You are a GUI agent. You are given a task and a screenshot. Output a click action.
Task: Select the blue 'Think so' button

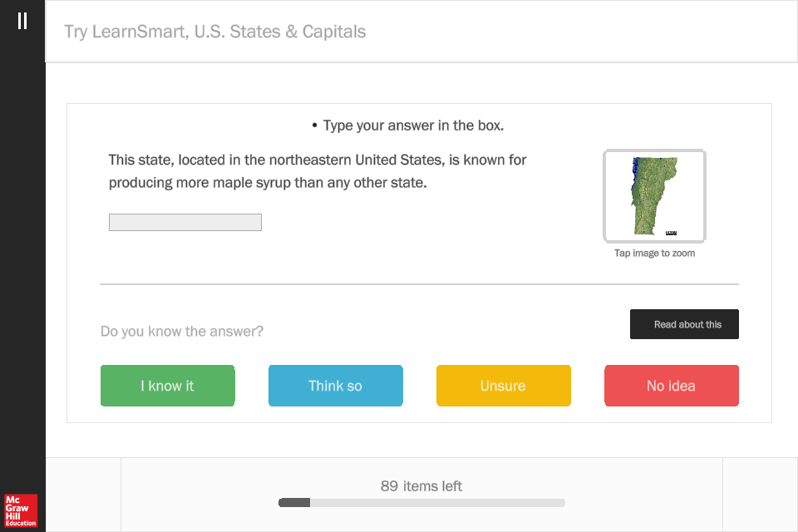click(x=336, y=386)
